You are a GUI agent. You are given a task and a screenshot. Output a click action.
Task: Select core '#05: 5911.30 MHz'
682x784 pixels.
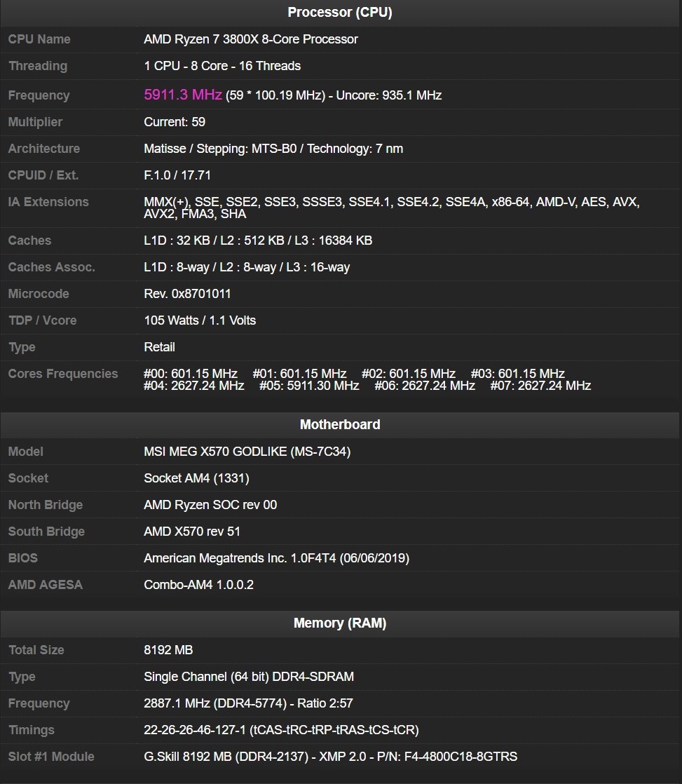coord(309,386)
